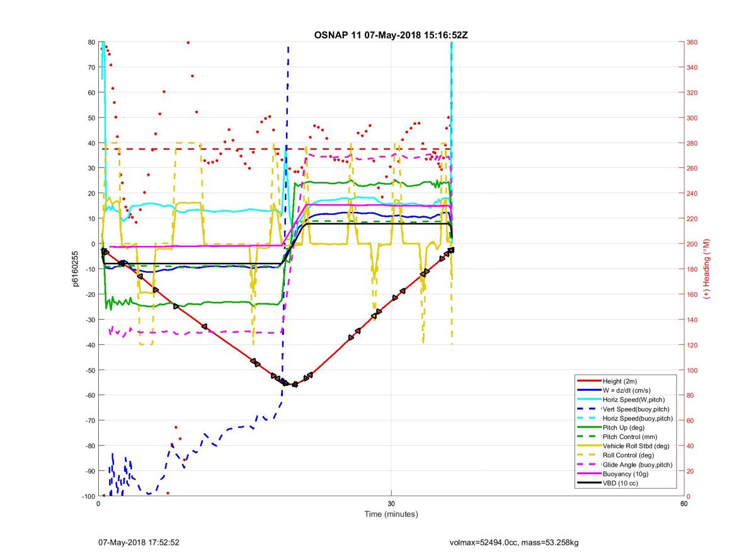The width and height of the screenshot is (756, 558).
Task: Click the "Horiz Speed(W,pitch)" legend label
Action: pyautogui.click(x=634, y=400)
